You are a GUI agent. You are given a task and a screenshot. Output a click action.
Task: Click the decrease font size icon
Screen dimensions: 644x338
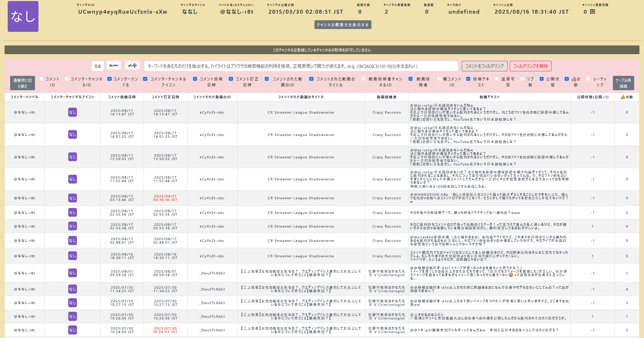pos(114,66)
